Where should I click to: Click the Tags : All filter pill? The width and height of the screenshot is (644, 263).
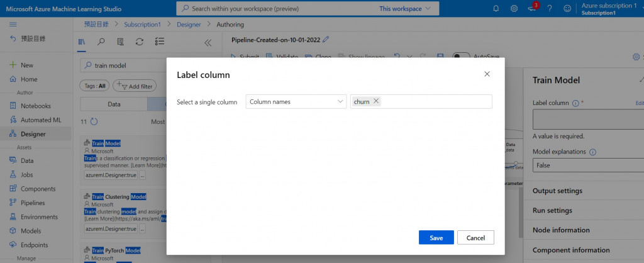94,86
